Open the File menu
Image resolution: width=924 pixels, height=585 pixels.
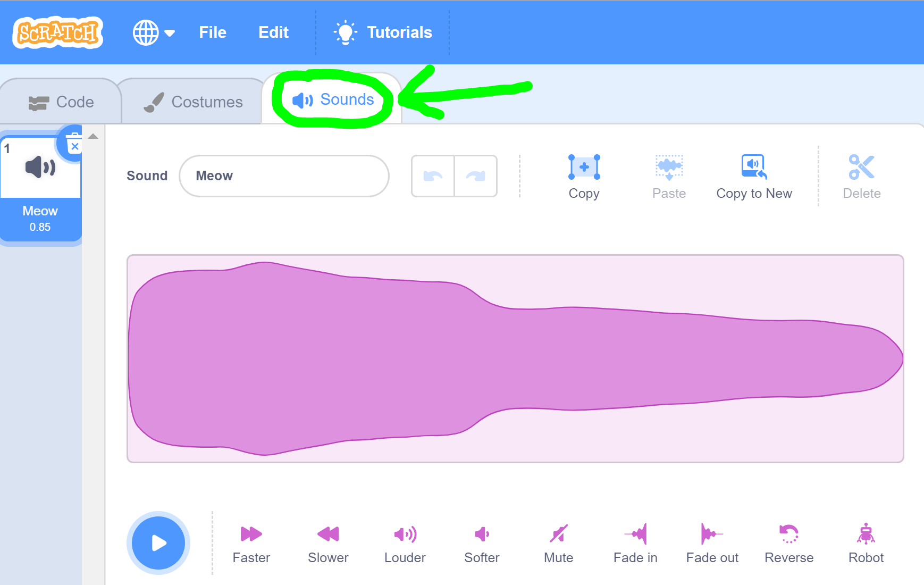click(x=213, y=32)
